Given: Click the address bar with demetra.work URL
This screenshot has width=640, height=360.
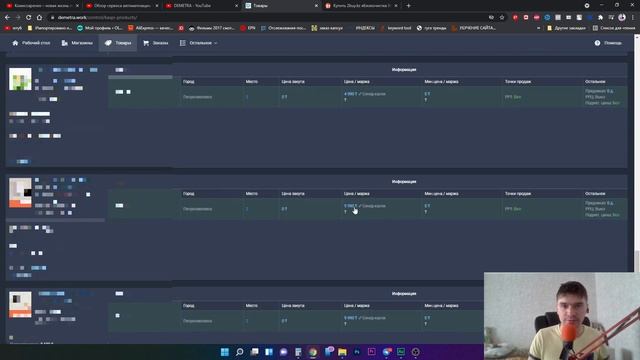Looking at the screenshot, I should pyautogui.click(x=269, y=18).
